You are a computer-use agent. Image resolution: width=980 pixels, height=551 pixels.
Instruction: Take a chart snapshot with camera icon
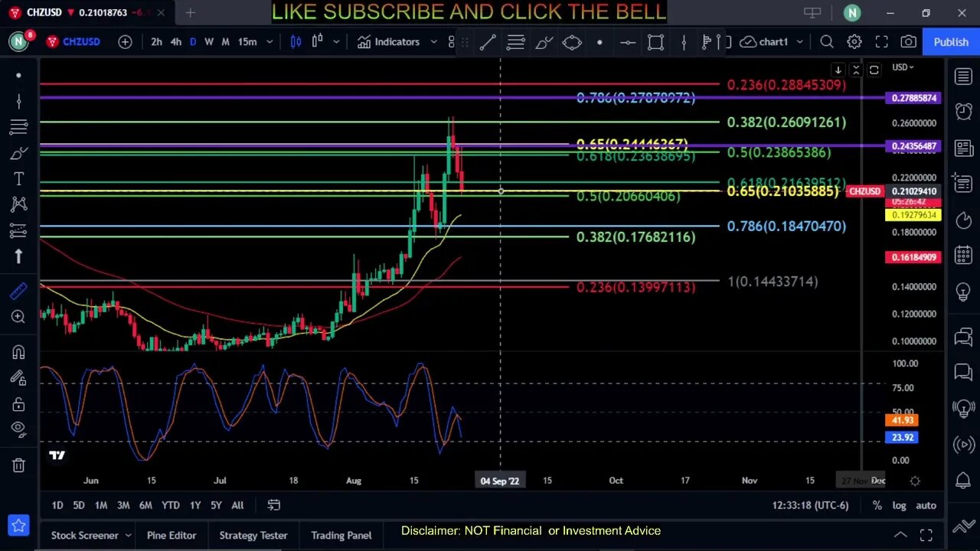(909, 42)
